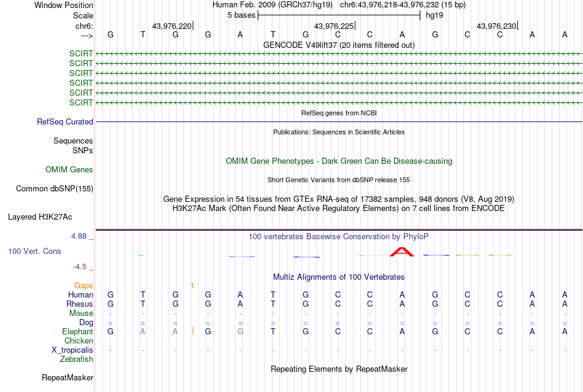Click Multiz Alignments of 100 Vertebrates title
Image resolution: width=583 pixels, height=392 pixels.
point(339,277)
